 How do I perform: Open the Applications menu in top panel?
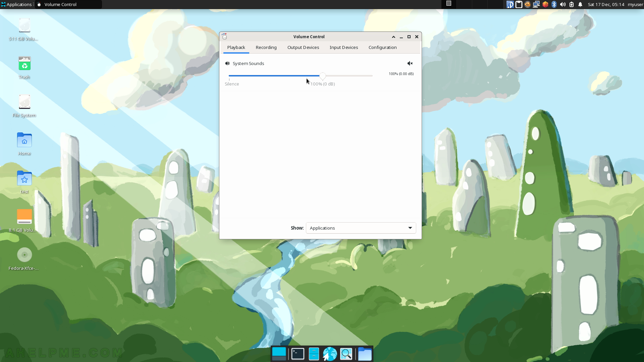tap(17, 4)
